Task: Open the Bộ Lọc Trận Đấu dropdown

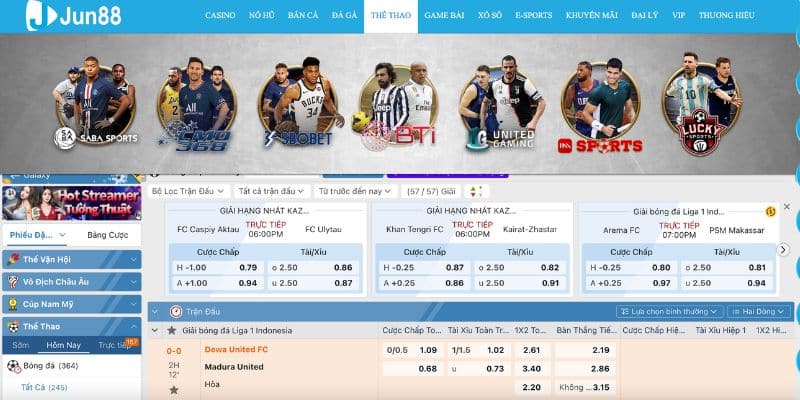Action: point(188,191)
